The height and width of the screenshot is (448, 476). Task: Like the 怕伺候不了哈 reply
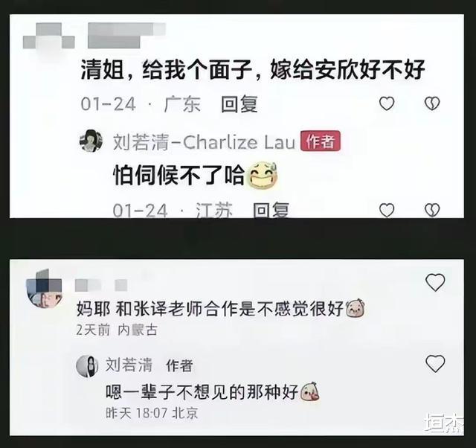(387, 210)
